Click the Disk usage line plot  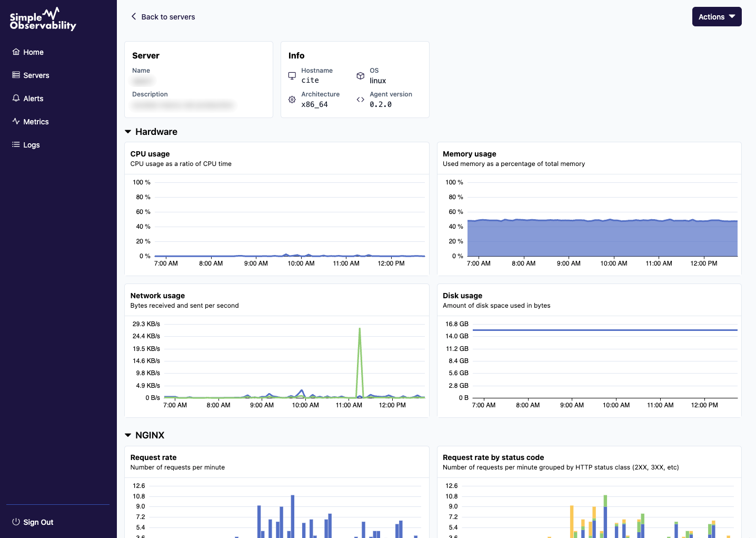tap(605, 330)
